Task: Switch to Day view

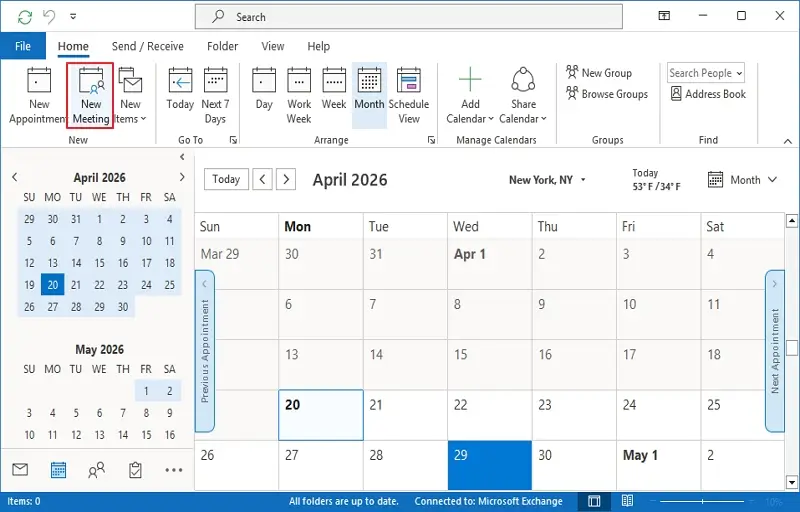Action: pos(264,90)
